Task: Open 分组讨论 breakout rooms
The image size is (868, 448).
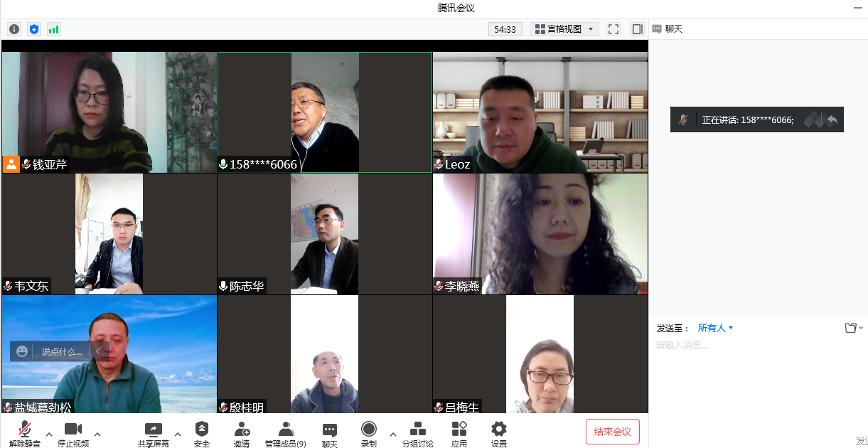Action: (418, 433)
